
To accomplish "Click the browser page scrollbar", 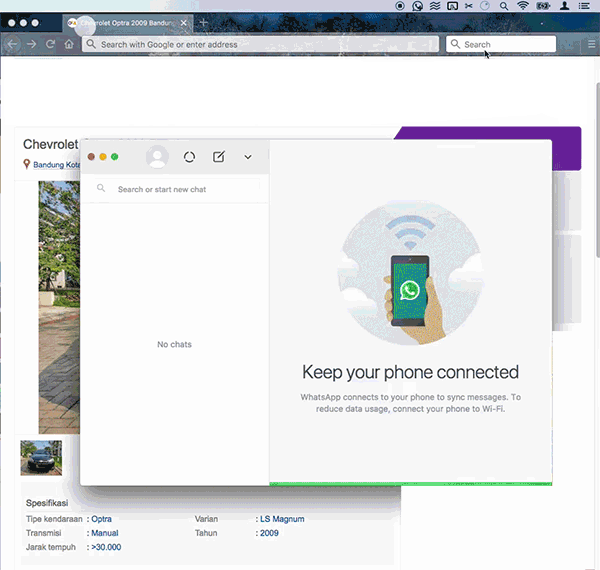I will coord(598,170).
